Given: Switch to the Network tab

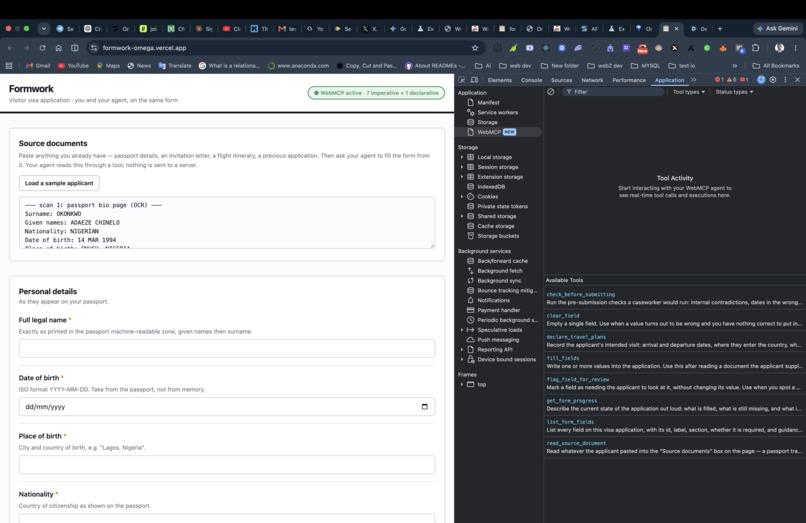Looking at the screenshot, I should [592, 80].
